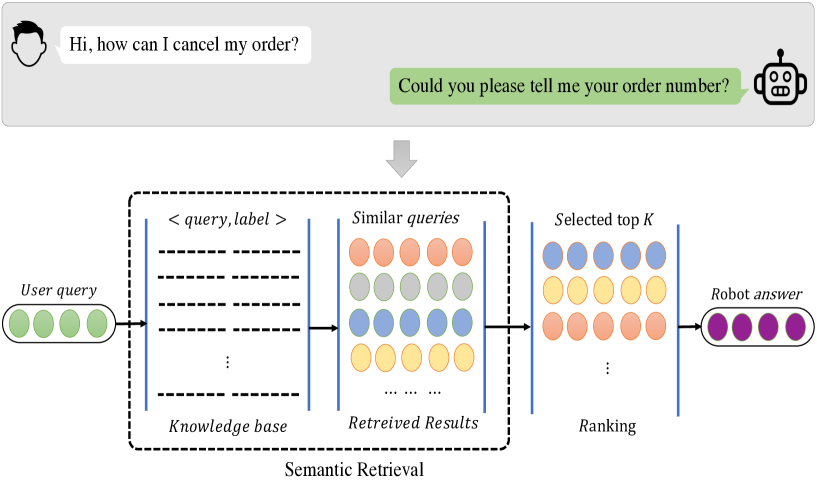Click the Selected top K heading
The image size is (817, 491).
[x=603, y=219]
